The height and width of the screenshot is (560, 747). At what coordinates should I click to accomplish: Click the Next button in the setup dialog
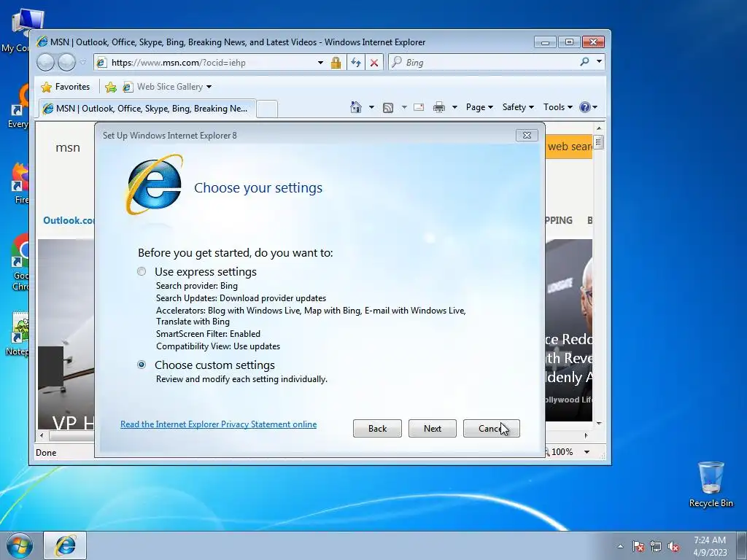click(433, 429)
